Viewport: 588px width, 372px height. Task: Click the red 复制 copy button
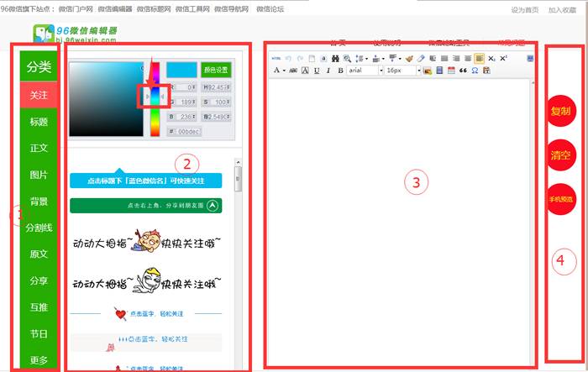click(560, 111)
